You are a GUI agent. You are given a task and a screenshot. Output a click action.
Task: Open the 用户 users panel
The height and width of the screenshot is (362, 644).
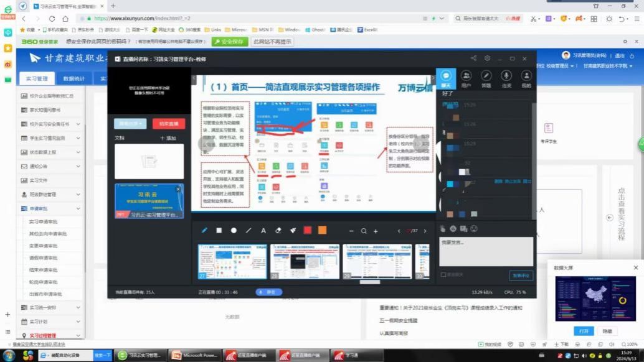pyautogui.click(x=466, y=78)
